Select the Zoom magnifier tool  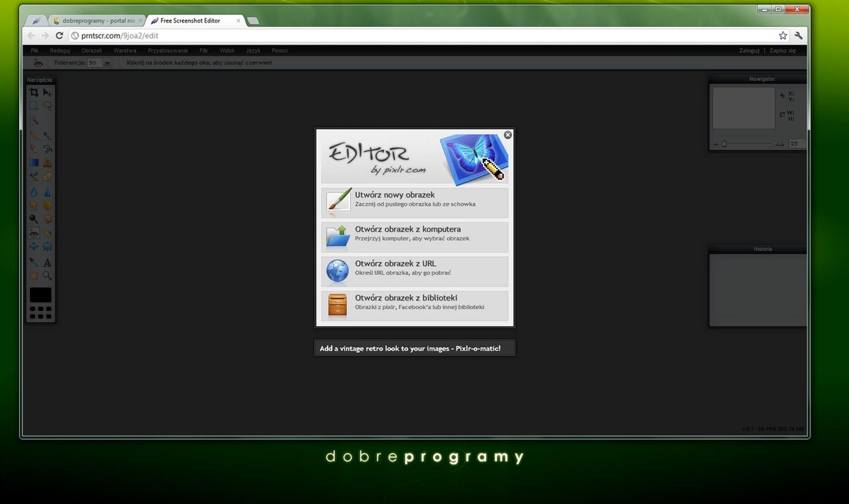point(47,275)
